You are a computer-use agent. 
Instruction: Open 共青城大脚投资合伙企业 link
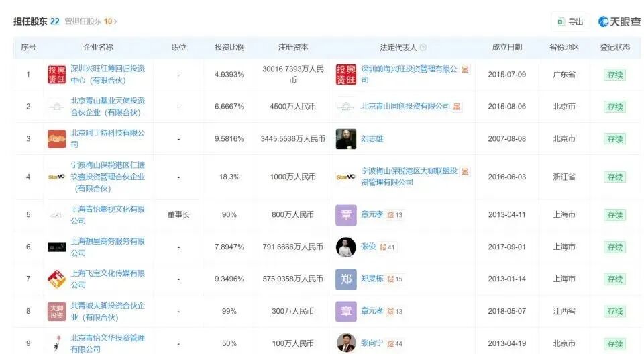coord(107,311)
